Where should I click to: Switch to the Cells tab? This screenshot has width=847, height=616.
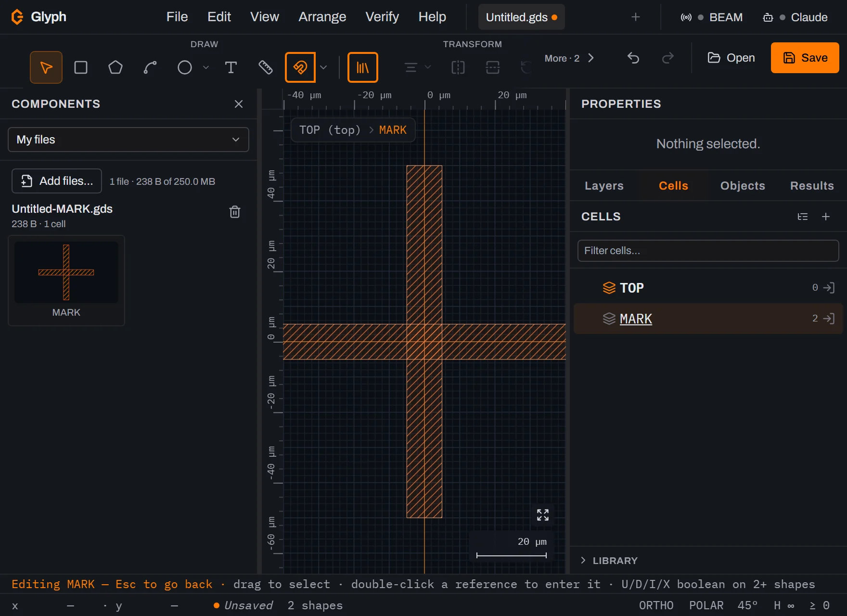pos(673,186)
